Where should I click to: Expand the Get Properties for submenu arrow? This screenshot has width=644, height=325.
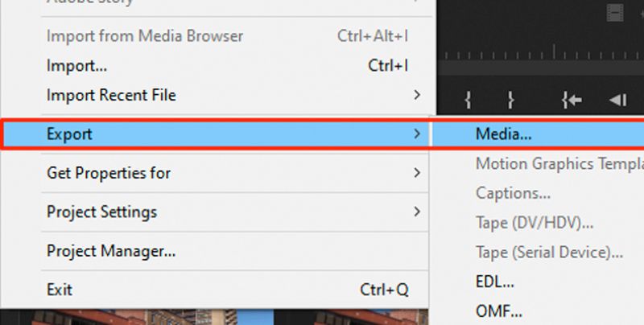[x=416, y=173]
